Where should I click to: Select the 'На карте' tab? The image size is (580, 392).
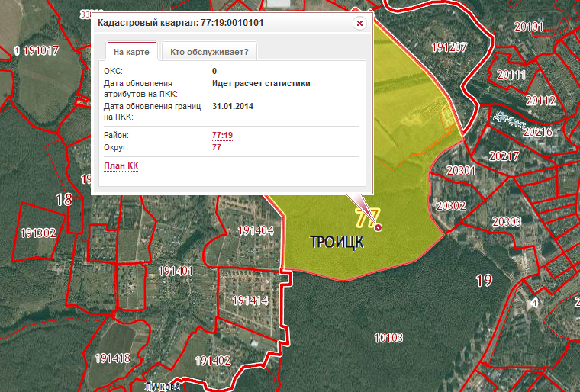tap(131, 52)
